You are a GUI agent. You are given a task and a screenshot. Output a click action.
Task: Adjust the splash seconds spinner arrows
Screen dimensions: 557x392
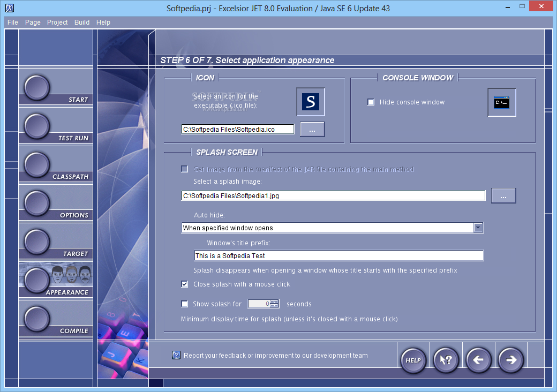click(275, 304)
